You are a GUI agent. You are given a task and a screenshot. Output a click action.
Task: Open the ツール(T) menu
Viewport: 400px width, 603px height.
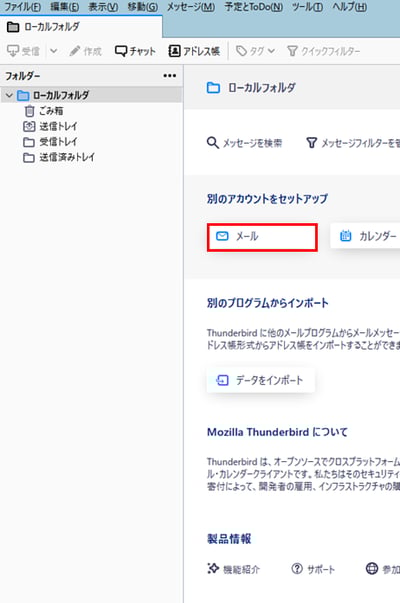pos(307,7)
